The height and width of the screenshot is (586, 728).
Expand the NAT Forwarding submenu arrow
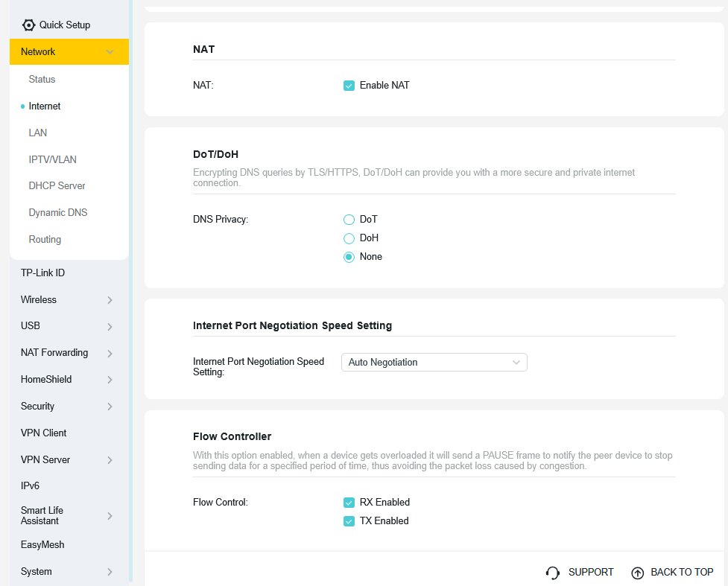click(x=110, y=353)
